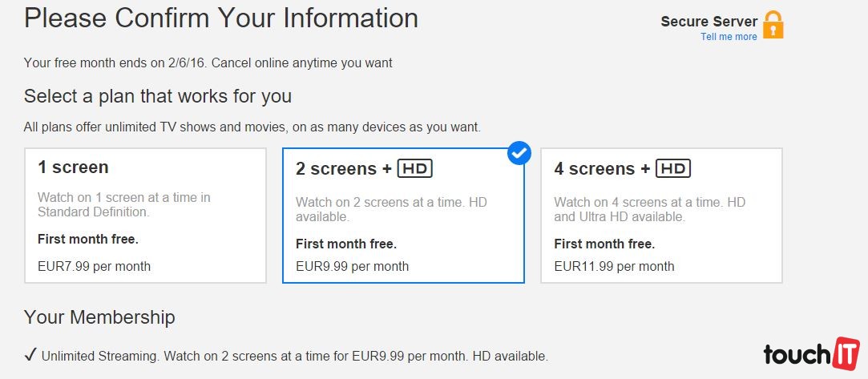The width and height of the screenshot is (868, 379).
Task: Click the checkmark beside Unlimited Streaming
Action: click(x=30, y=355)
